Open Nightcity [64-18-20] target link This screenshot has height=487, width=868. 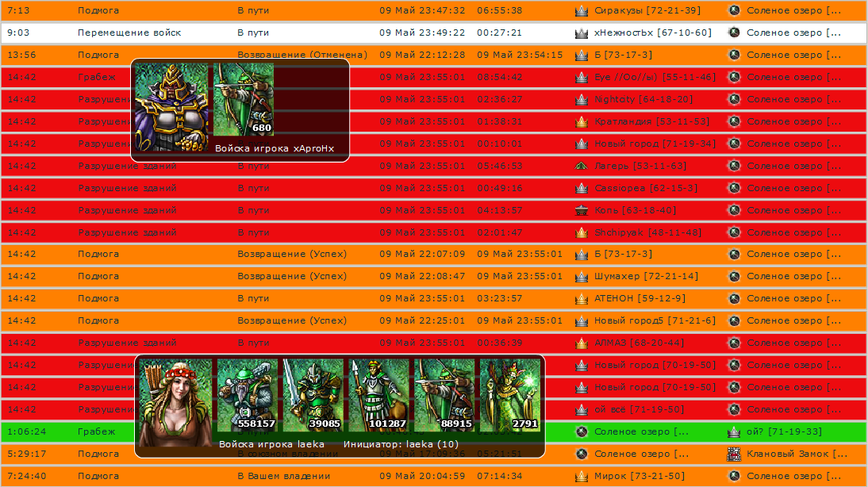[643, 100]
